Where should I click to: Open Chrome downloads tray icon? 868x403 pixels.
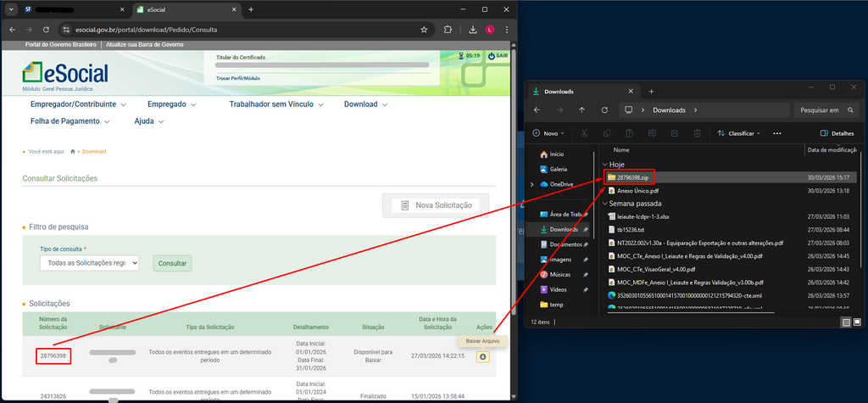tap(471, 29)
